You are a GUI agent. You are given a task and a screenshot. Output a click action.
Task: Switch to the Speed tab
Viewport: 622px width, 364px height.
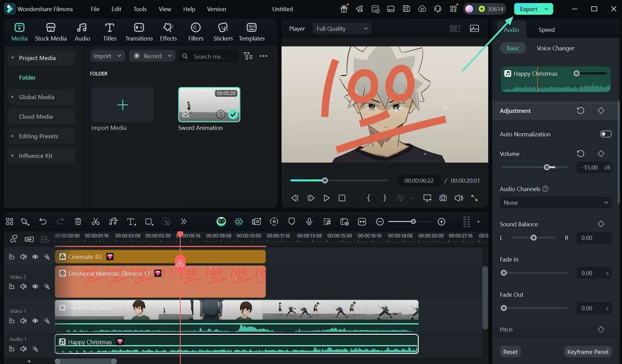pos(546,30)
